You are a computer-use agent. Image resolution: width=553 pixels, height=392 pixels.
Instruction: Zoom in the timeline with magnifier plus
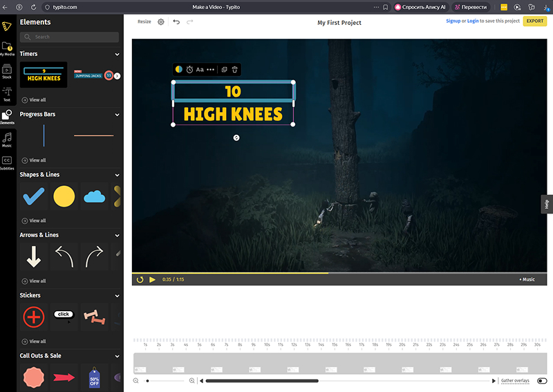(x=191, y=381)
